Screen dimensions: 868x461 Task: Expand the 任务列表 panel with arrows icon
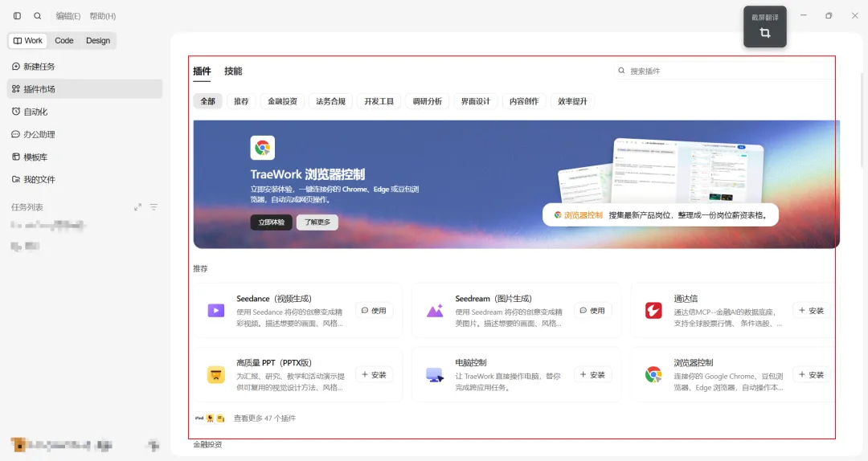138,207
